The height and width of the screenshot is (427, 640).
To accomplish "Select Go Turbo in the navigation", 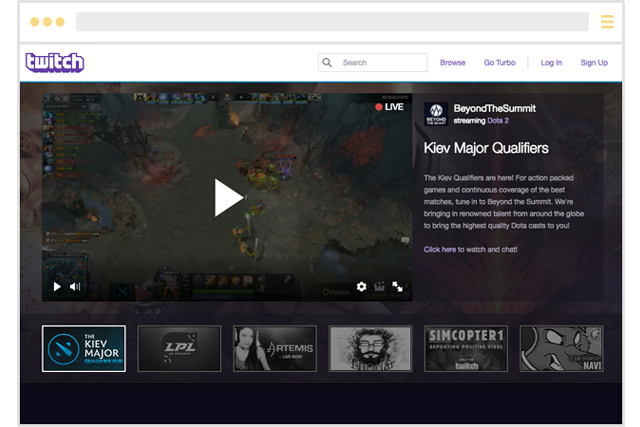I will point(500,62).
